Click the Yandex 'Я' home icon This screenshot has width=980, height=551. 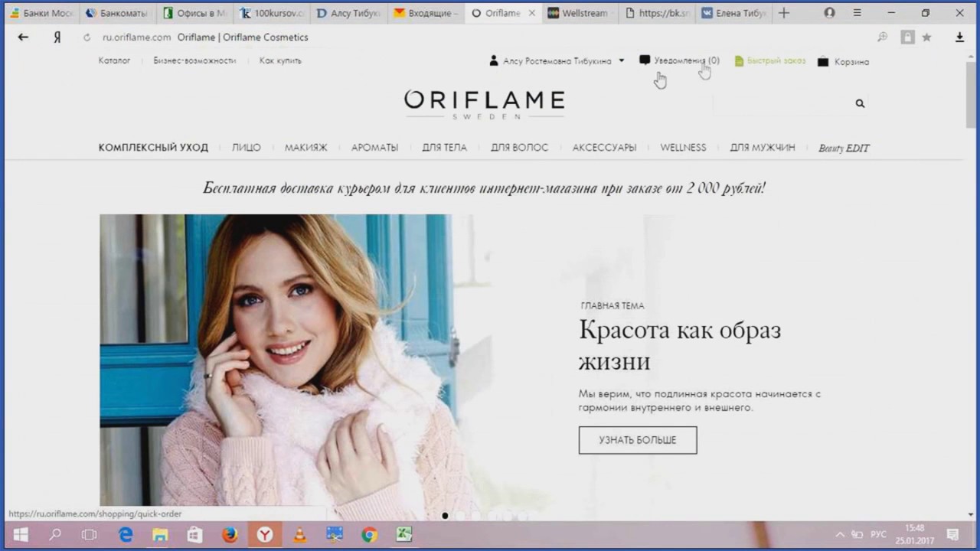(x=57, y=37)
